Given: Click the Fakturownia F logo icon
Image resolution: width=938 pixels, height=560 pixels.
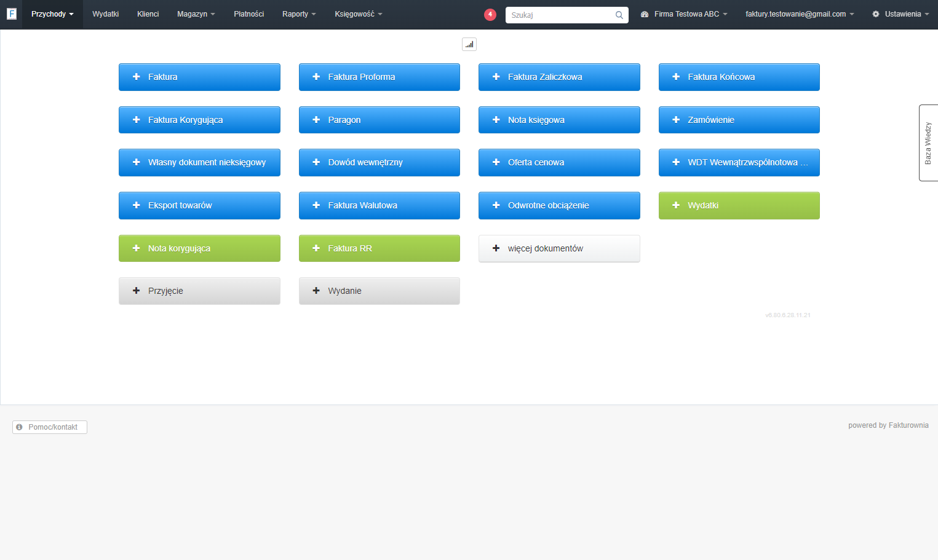Looking at the screenshot, I should click(x=11, y=14).
